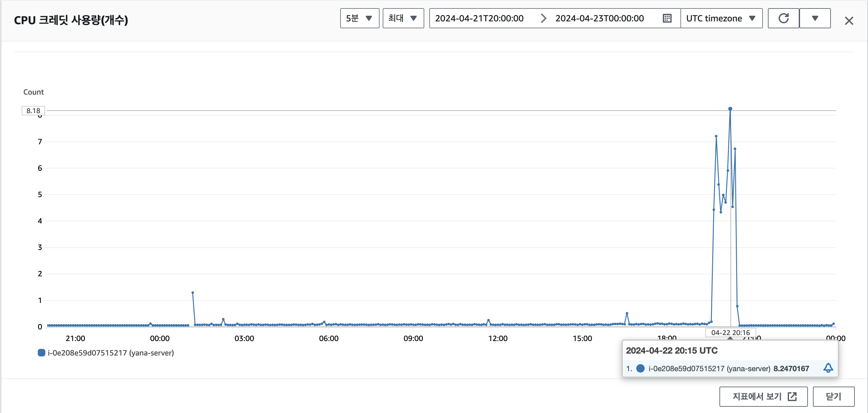
Task: Toggle the yana-server legend label
Action: click(x=110, y=353)
